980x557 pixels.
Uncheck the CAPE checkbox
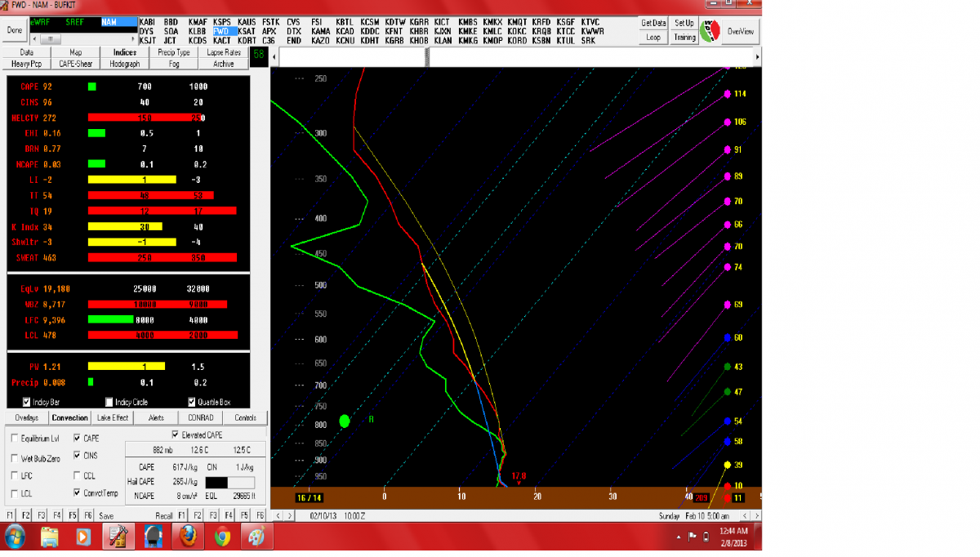[78, 439]
